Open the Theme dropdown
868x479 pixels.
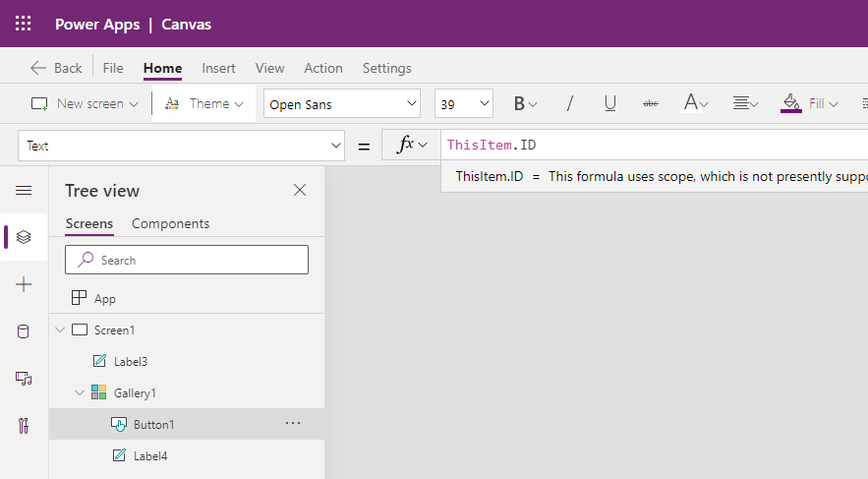[204, 103]
